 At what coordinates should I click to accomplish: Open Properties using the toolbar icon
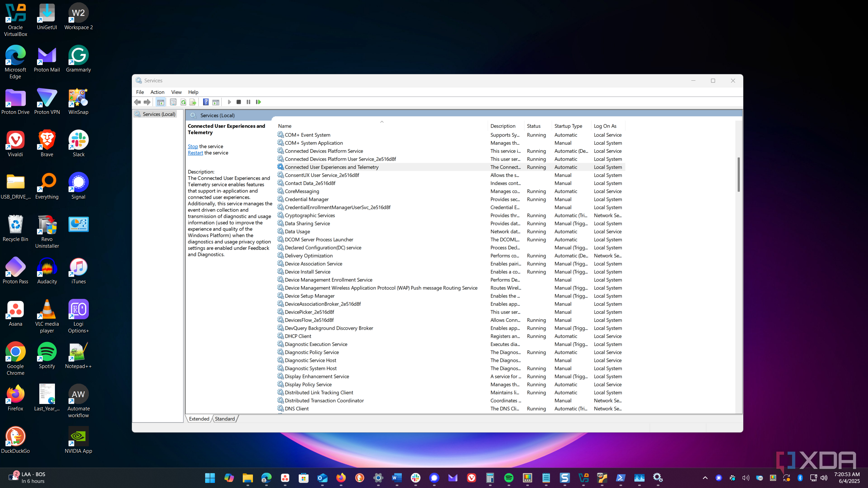coord(173,102)
